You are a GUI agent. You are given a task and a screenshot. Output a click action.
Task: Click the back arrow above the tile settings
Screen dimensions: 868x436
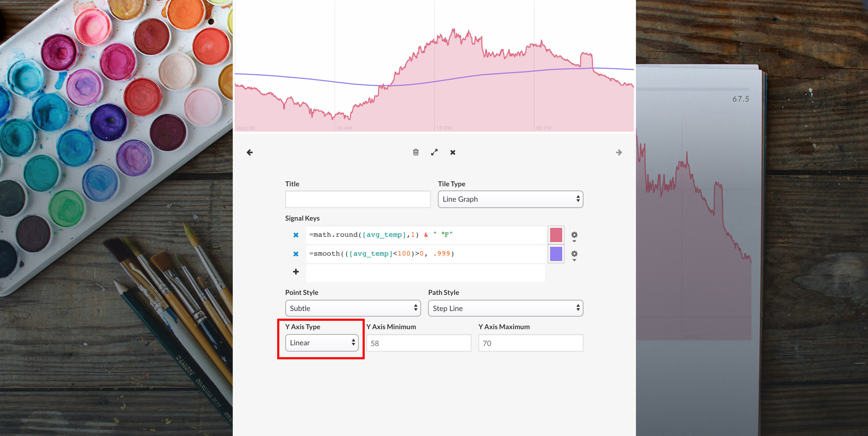(250, 152)
